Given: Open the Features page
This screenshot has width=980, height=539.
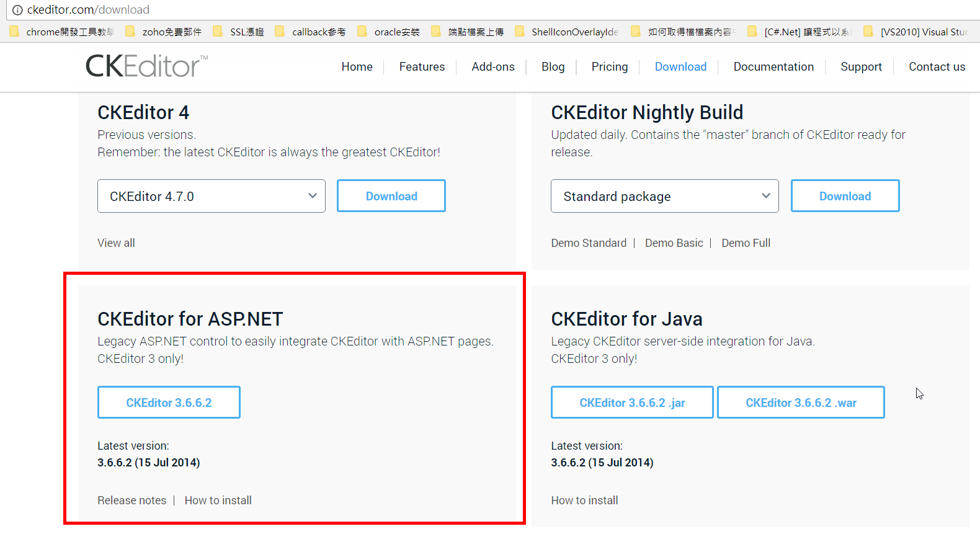Looking at the screenshot, I should coord(422,66).
